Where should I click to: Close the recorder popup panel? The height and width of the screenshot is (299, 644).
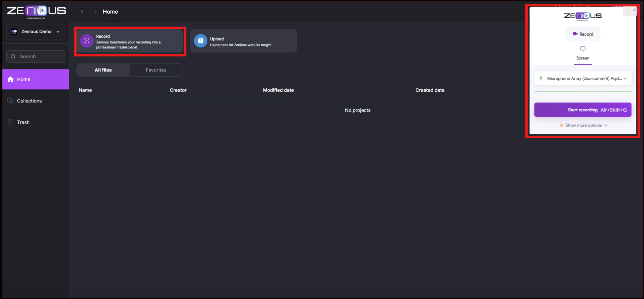pyautogui.click(x=634, y=10)
